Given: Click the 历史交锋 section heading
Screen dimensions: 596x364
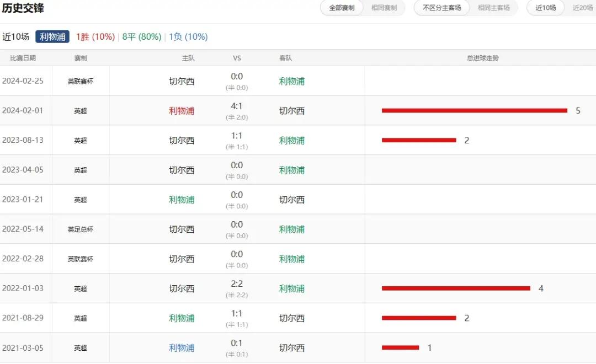Looking at the screenshot, I should [x=23, y=8].
